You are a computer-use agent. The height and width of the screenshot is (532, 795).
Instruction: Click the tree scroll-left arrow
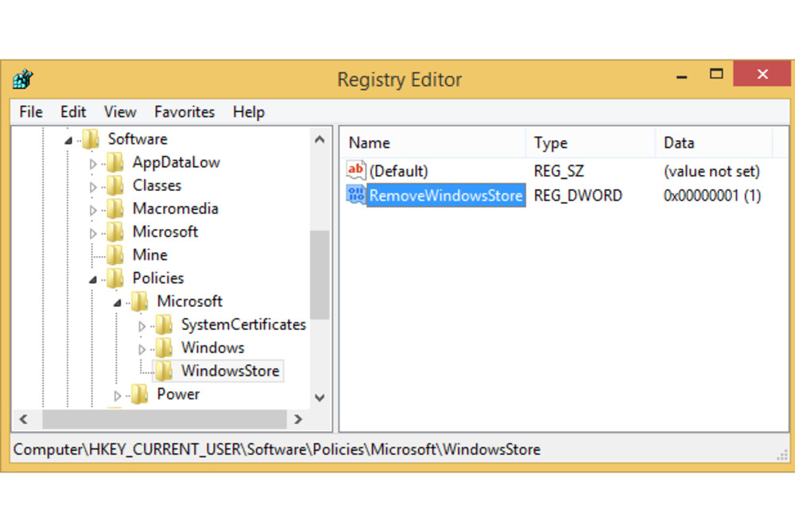tap(23, 419)
